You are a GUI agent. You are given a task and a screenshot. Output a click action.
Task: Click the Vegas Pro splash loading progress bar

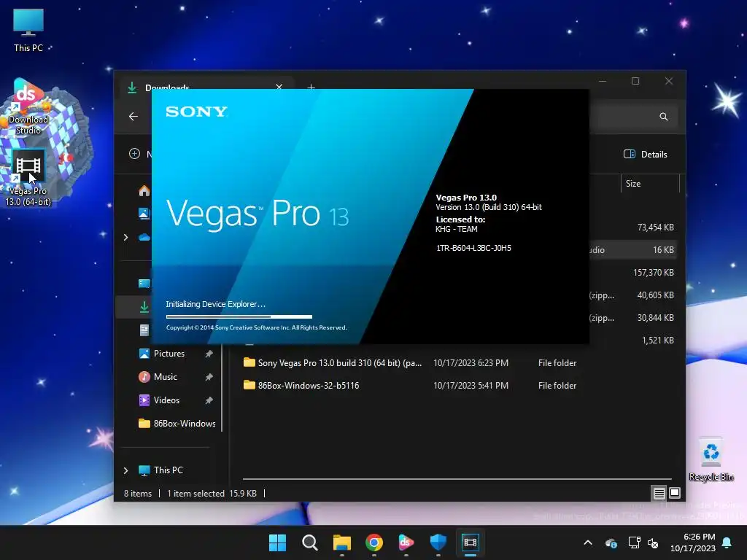pos(239,316)
